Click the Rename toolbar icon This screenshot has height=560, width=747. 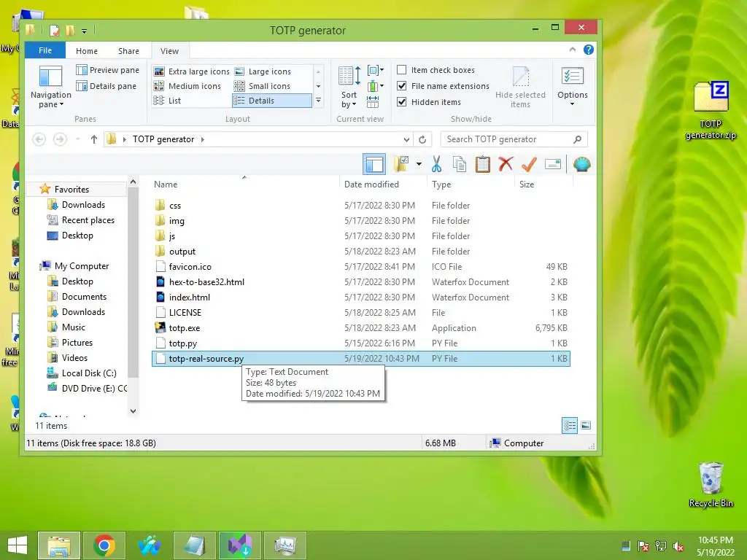coord(553,164)
